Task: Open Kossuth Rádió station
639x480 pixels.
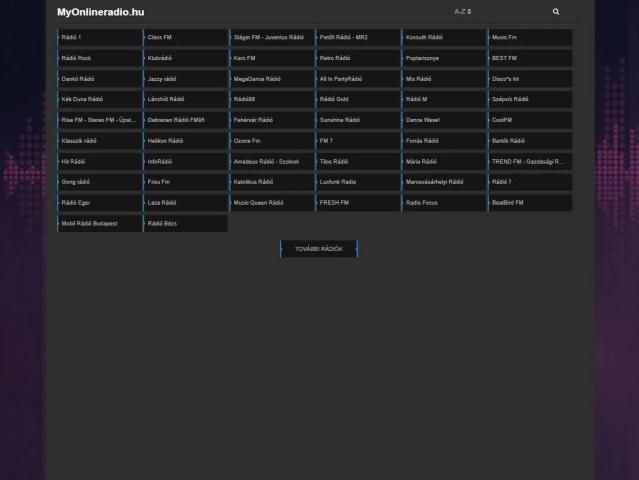Action: pyautogui.click(x=444, y=38)
